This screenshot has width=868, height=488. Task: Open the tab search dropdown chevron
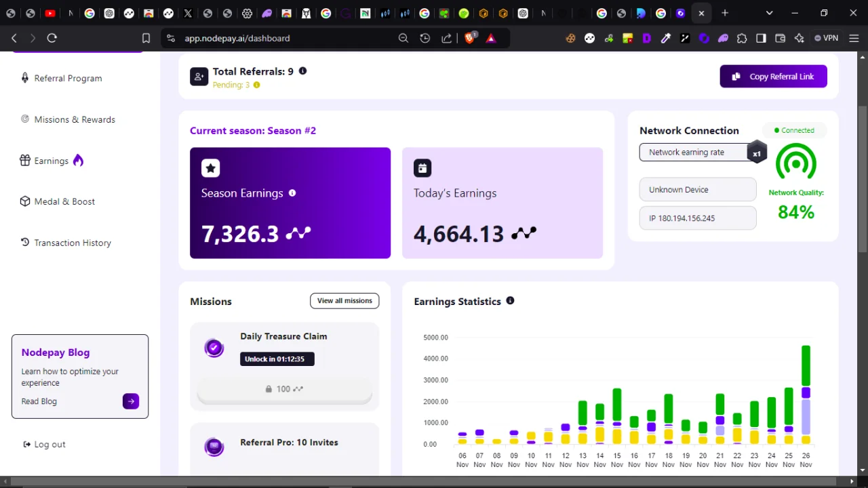(769, 13)
